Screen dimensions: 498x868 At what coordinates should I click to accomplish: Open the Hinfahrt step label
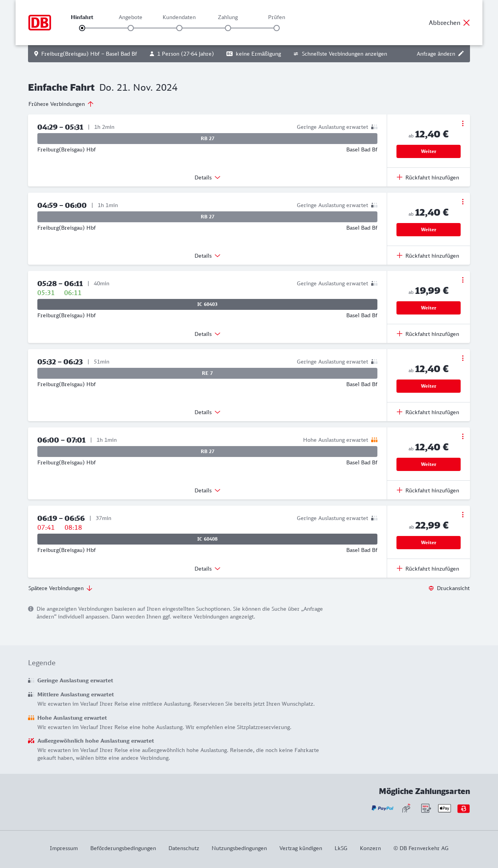(x=82, y=17)
